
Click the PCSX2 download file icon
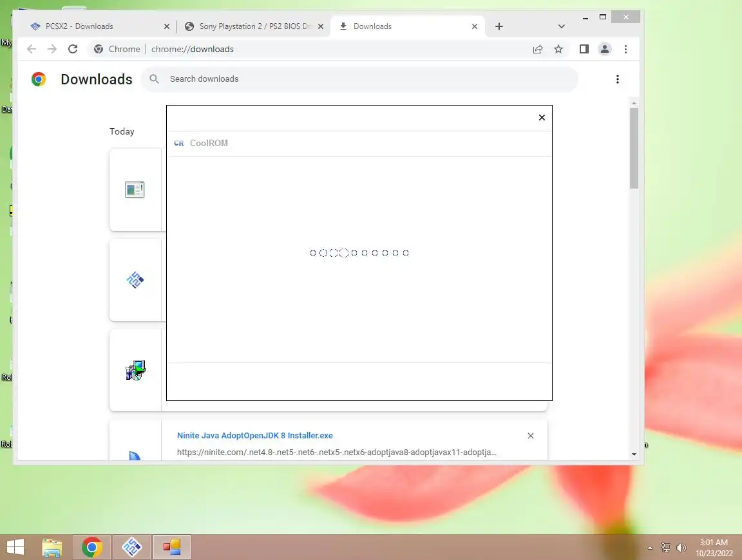[135, 280]
